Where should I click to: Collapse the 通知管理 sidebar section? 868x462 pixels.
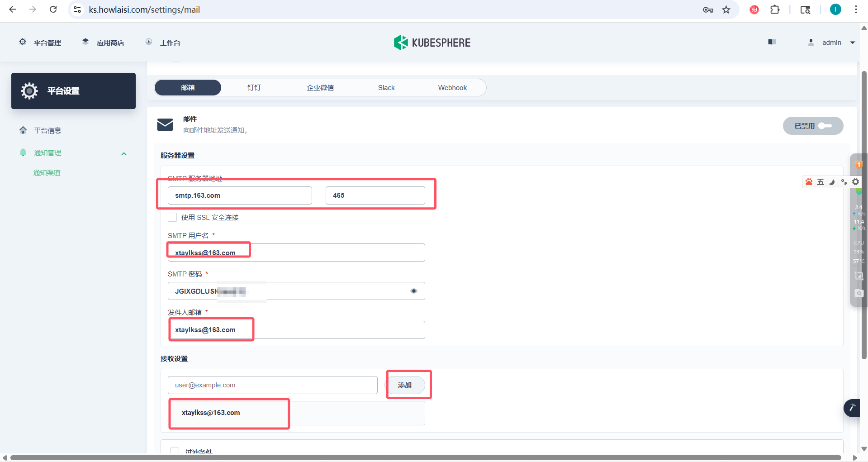[123, 153]
